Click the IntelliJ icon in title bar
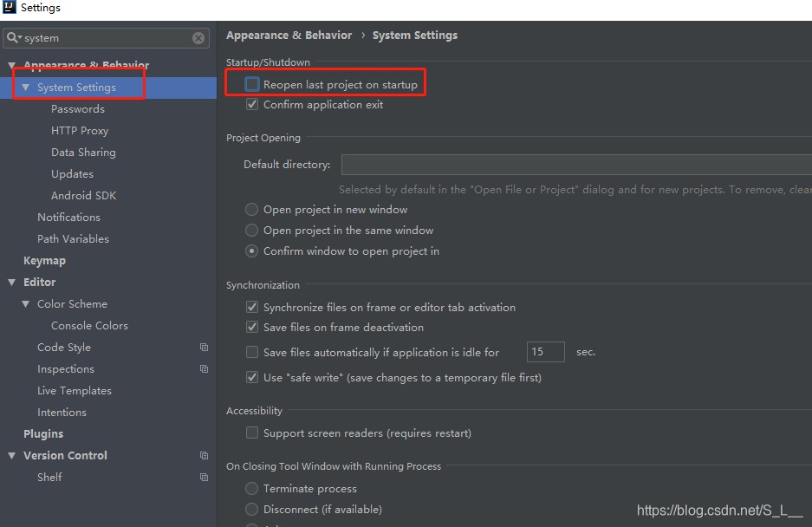This screenshot has height=527, width=812. click(10, 7)
